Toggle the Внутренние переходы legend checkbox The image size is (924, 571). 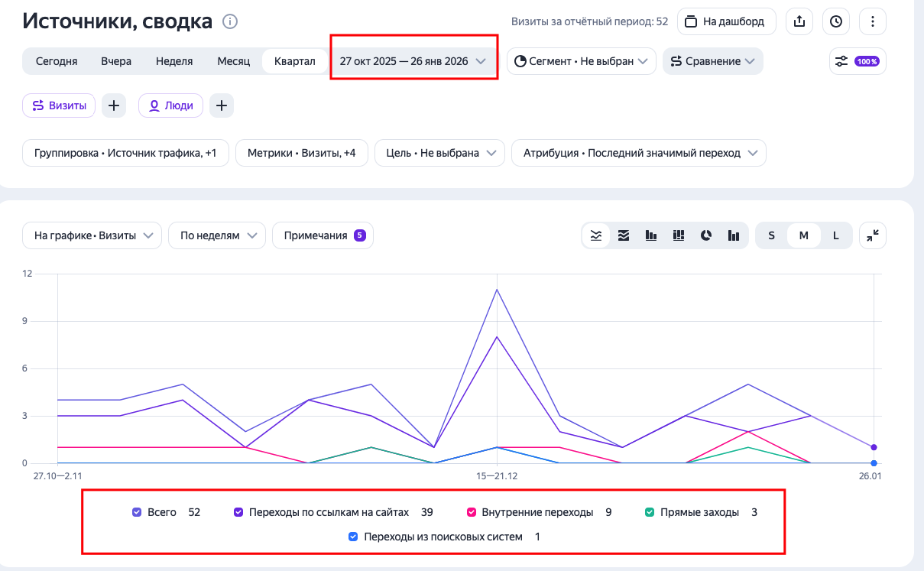(472, 512)
